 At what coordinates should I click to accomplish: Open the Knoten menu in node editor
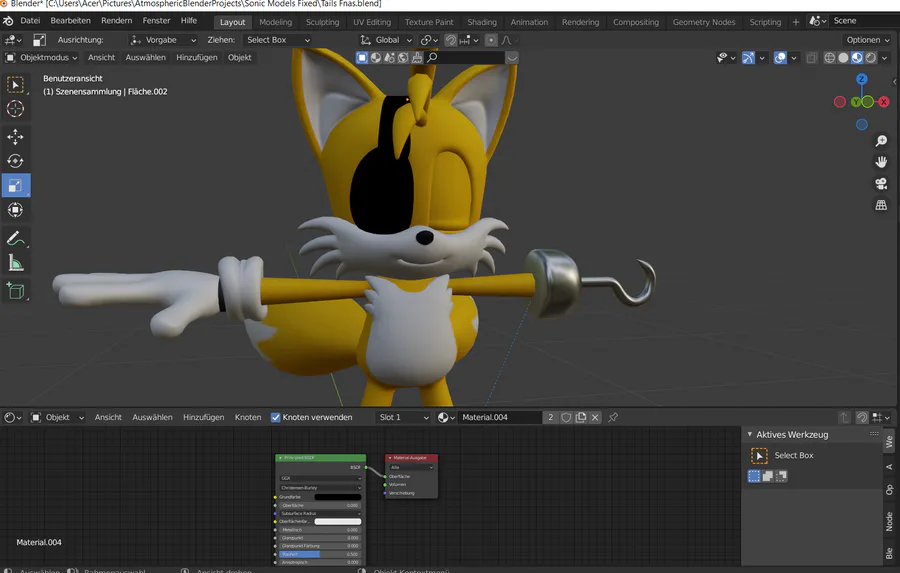(x=248, y=417)
